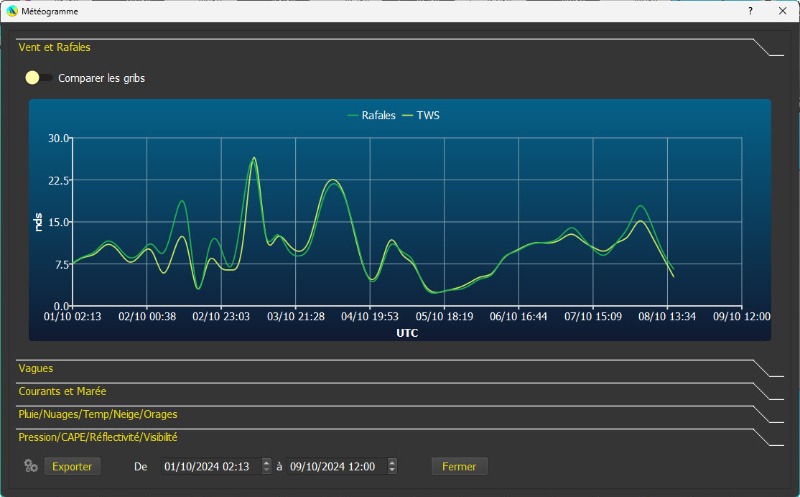Viewport: 800px width, 497px height.
Task: Click the 7.5 value on the nds axis
Action: pyautogui.click(x=62, y=264)
